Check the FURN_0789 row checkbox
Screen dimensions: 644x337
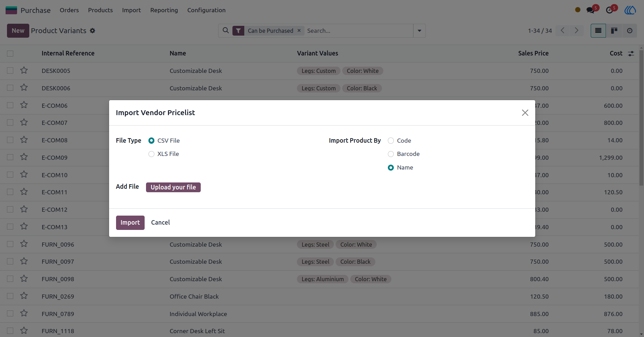[10, 314]
